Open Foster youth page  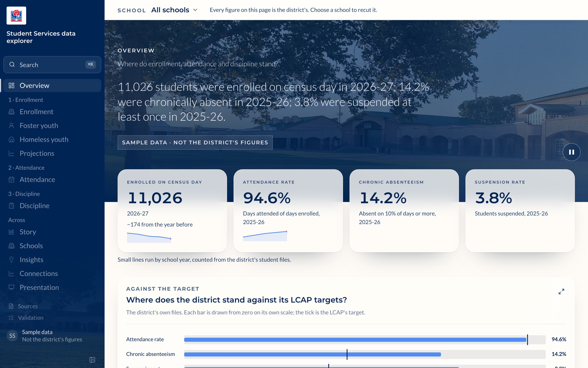point(52,125)
